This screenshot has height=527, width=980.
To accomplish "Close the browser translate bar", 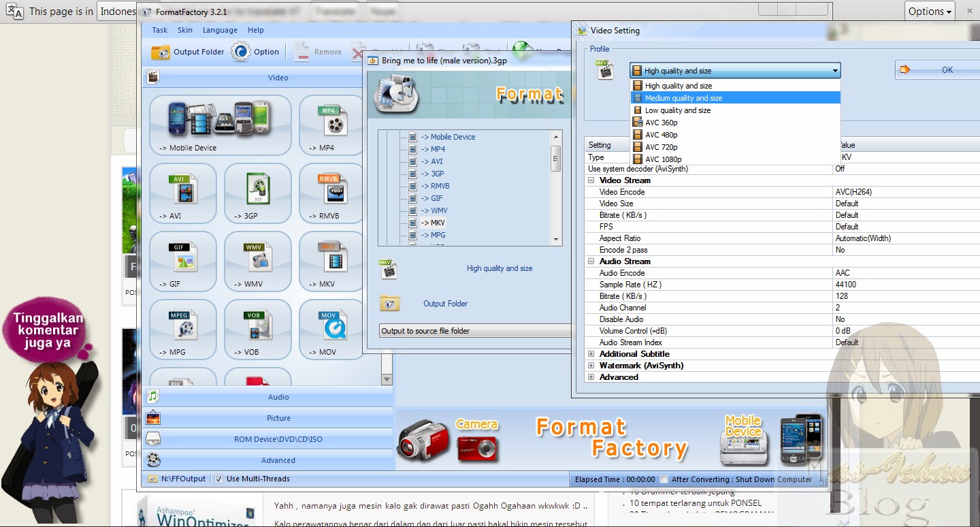I will click(x=969, y=11).
